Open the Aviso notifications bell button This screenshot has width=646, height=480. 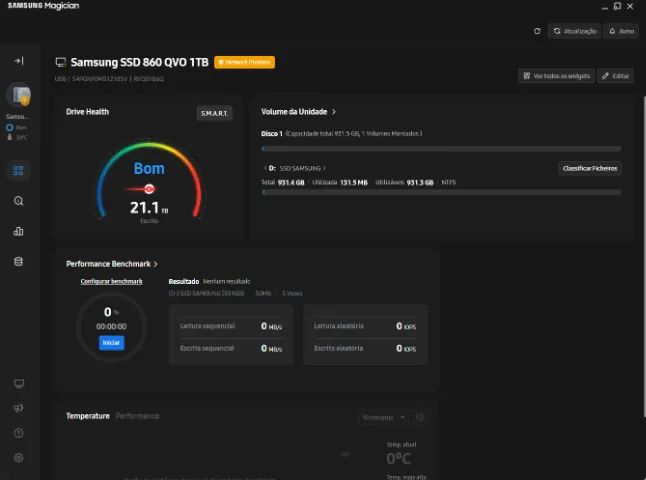point(621,31)
